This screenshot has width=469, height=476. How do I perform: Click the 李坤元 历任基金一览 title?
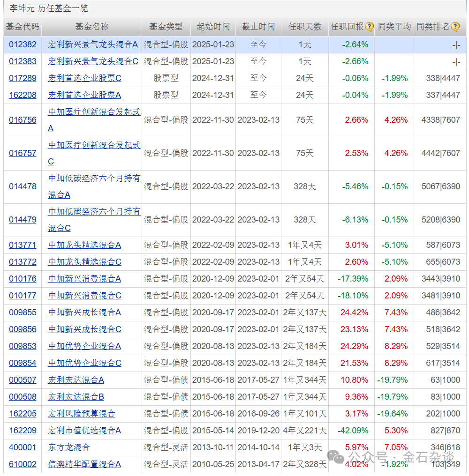(x=49, y=8)
